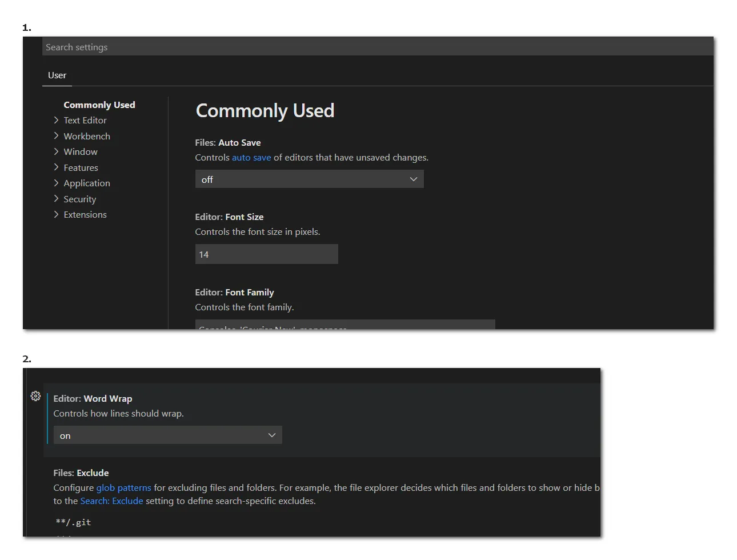Select Security in the settings tree
Image resolution: width=737 pixels, height=560 pixels.
[80, 199]
